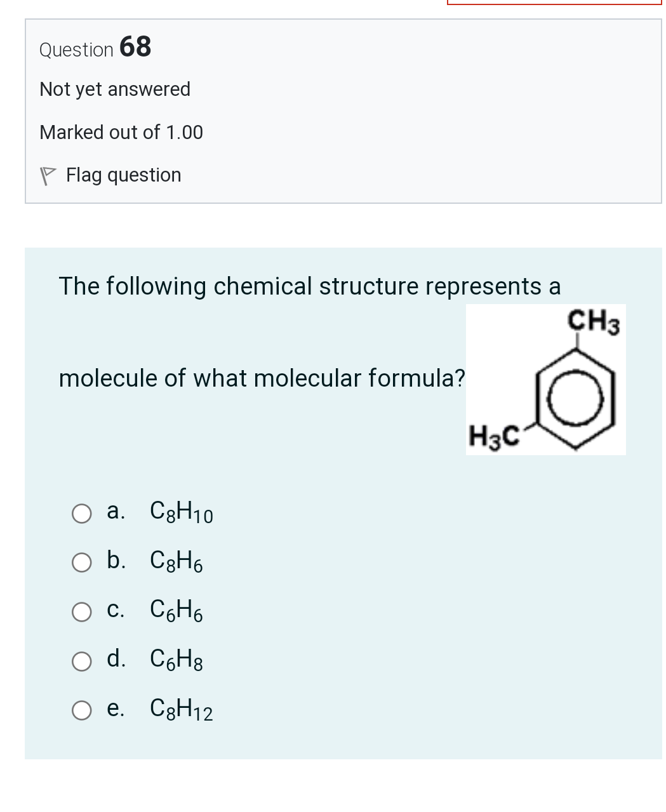Click the C8H6 answer label
The height and width of the screenshot is (812, 666).
click(176, 561)
